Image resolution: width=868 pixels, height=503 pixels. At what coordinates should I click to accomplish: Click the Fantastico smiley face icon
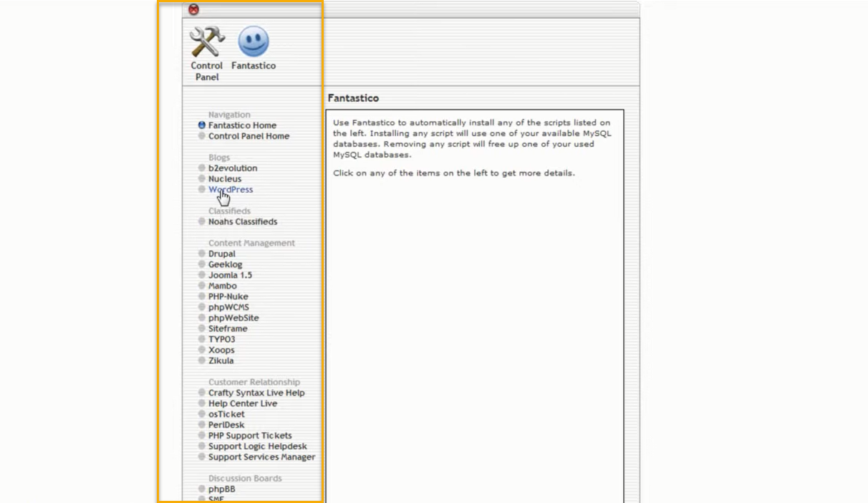pyautogui.click(x=254, y=42)
